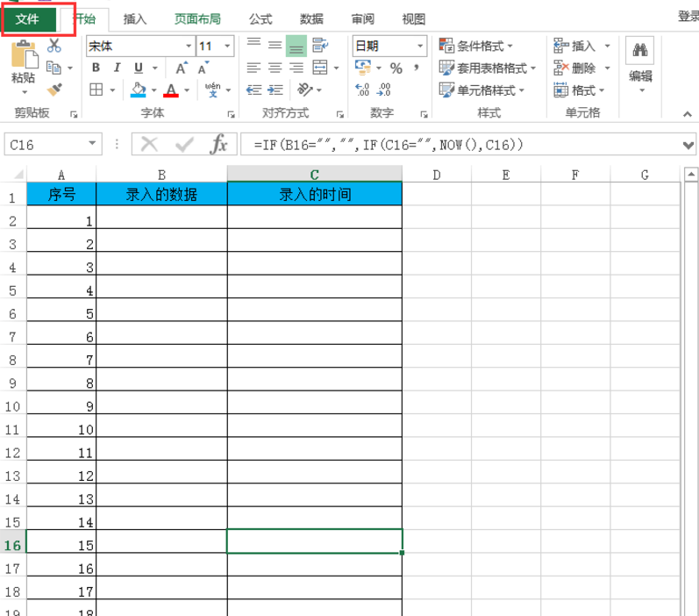Screen dimensions: 699x616
Task: Cancel formula entry with X icon
Action: point(149,145)
